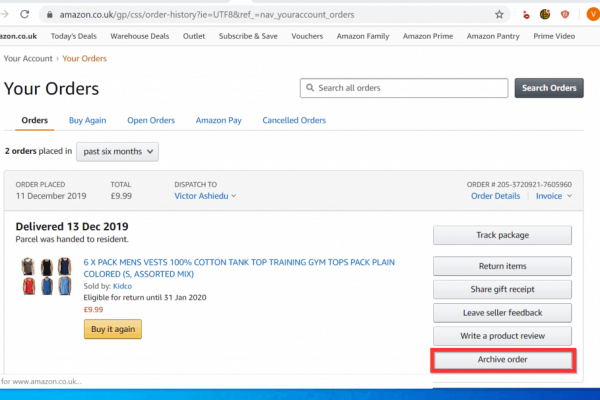Viewport: 600px width, 400px height.
Task: Click the lock icon in address bar
Action: pos(49,15)
